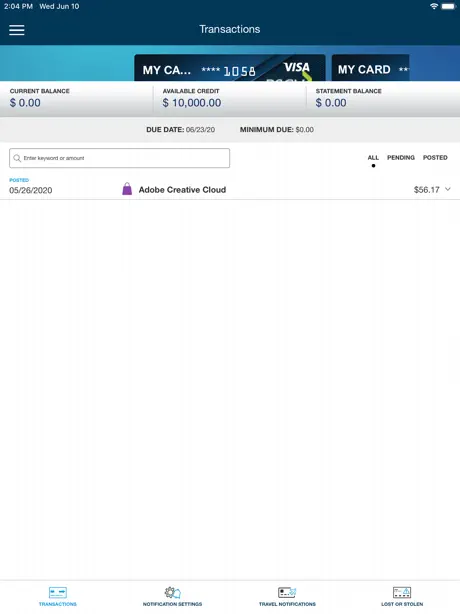
Task: Click the 2:04 PM clock
Action: click(18, 6)
